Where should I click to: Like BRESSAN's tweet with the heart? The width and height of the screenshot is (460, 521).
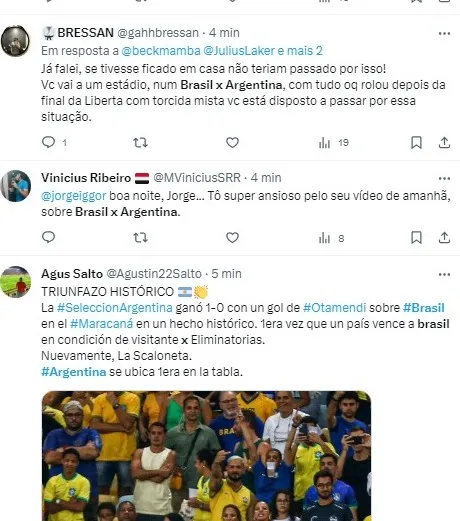(232, 143)
